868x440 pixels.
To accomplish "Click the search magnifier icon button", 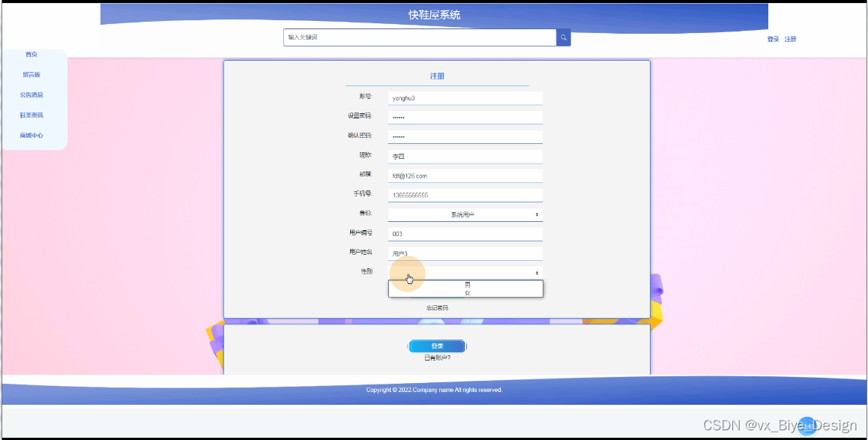I will pyautogui.click(x=564, y=37).
